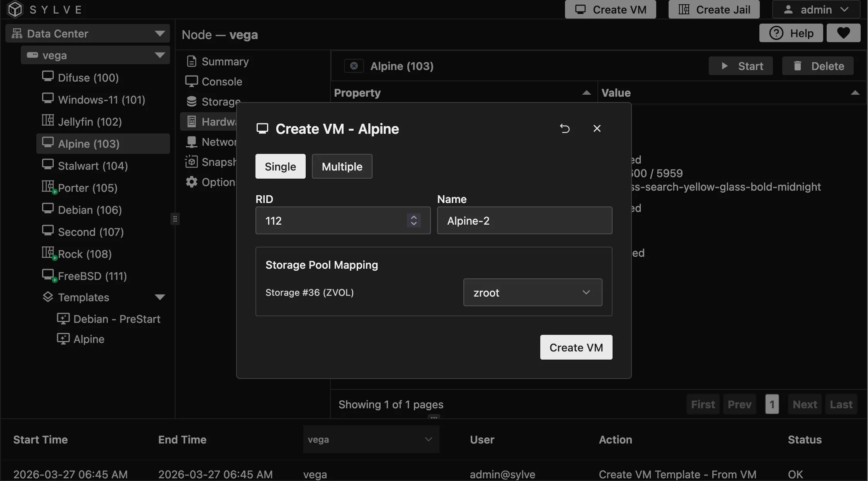Click the Alpine-2 name input field

(x=524, y=220)
